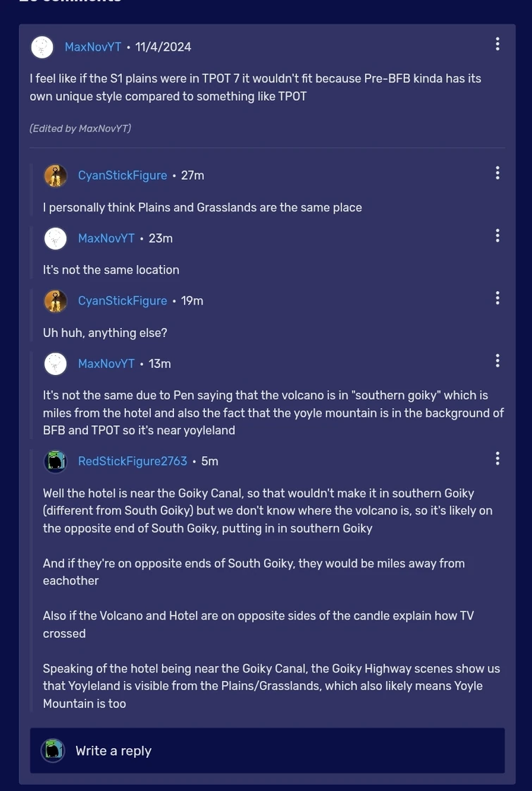Click the avatar beside the Write a reply box
The height and width of the screenshot is (791, 532).
click(x=52, y=750)
